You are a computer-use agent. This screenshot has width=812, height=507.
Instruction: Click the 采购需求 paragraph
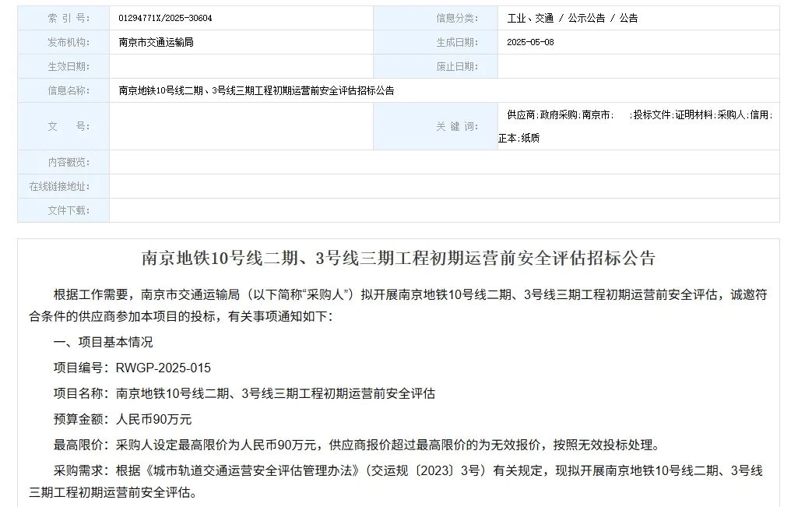point(396,481)
